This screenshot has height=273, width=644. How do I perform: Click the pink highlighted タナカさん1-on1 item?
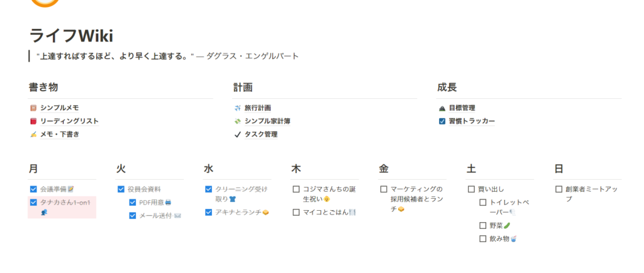tap(62, 207)
